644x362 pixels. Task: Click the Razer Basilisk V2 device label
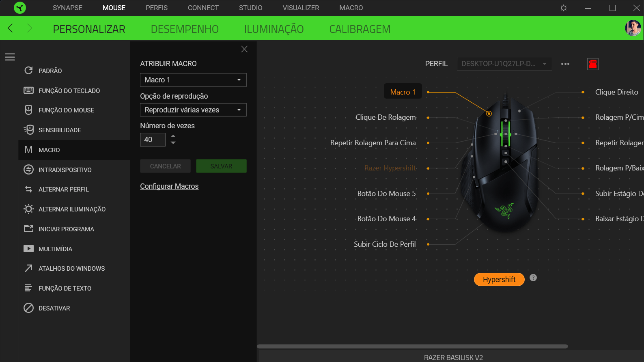[453, 358]
